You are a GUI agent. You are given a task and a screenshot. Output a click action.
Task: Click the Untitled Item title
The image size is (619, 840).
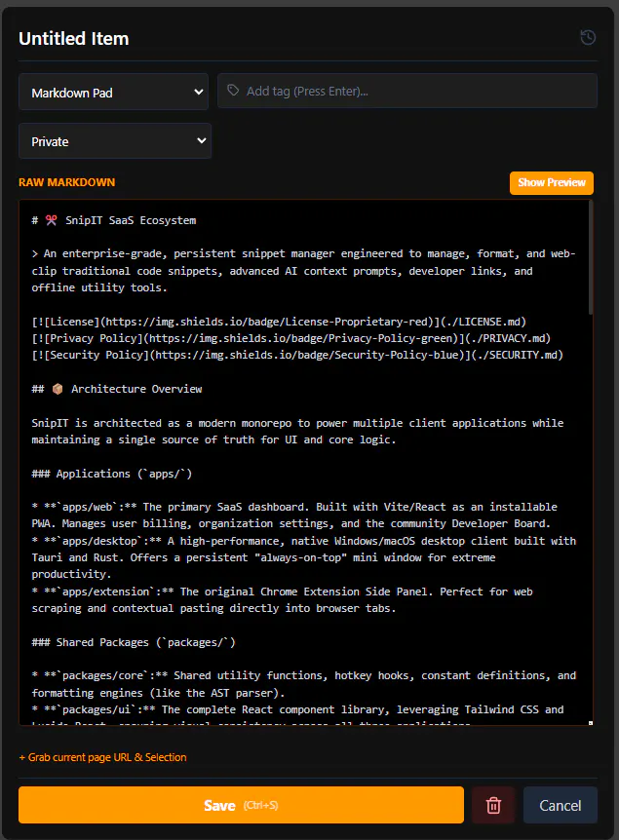click(x=74, y=39)
